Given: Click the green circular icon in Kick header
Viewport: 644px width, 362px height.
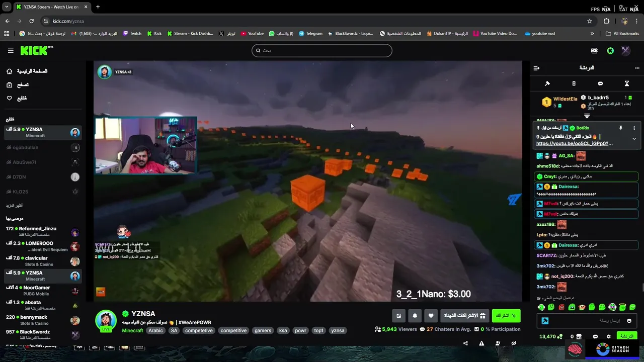Looking at the screenshot, I should pos(610,50).
